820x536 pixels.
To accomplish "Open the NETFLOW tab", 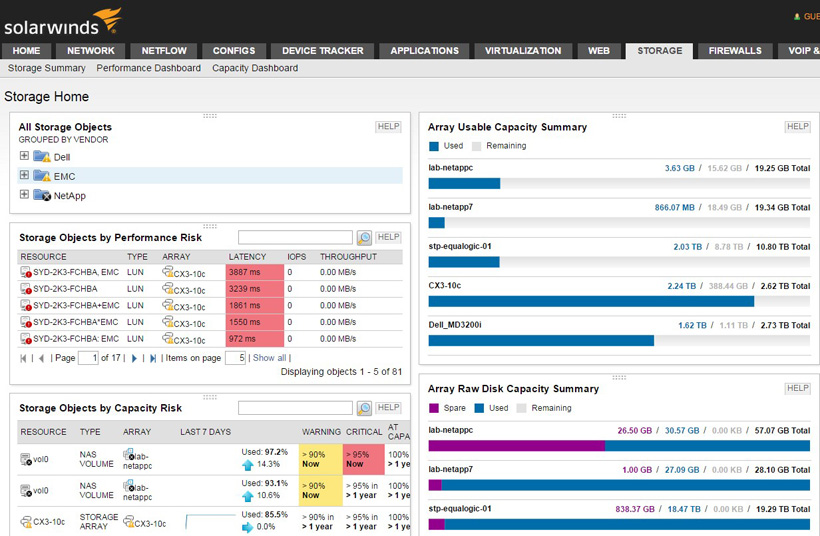I will [163, 51].
